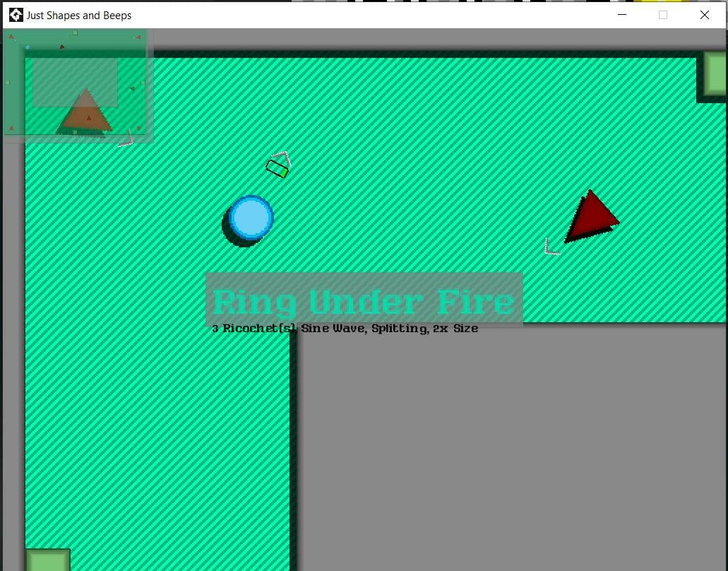Click the white chevron marker beside red triangle
728x571 pixels.
point(551,247)
